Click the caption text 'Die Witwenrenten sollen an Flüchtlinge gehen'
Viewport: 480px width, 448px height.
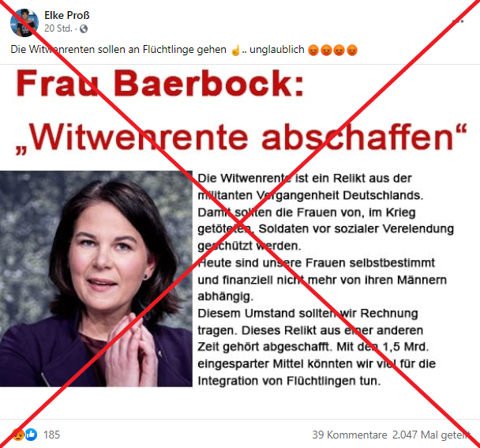click(118, 49)
